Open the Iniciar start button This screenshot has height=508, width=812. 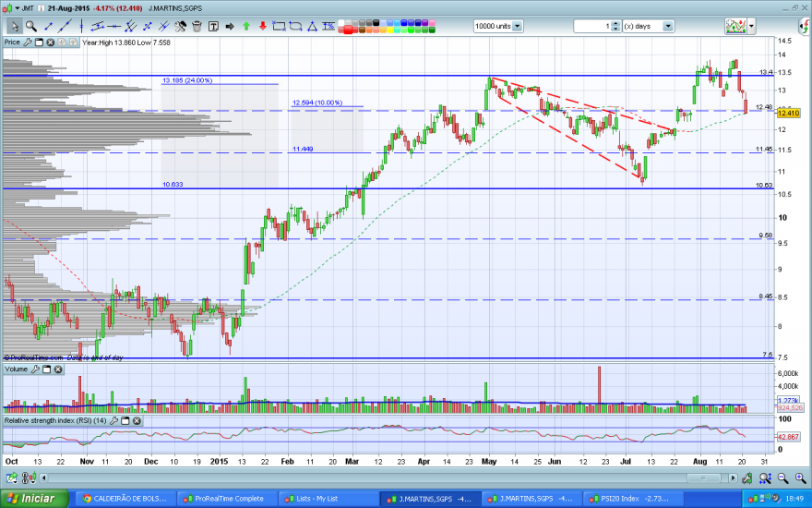click(x=34, y=499)
